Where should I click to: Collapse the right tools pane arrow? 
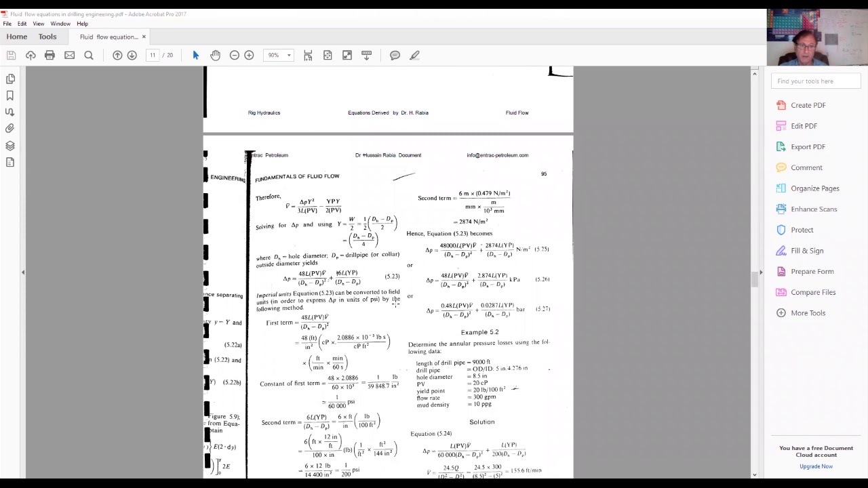761,272
